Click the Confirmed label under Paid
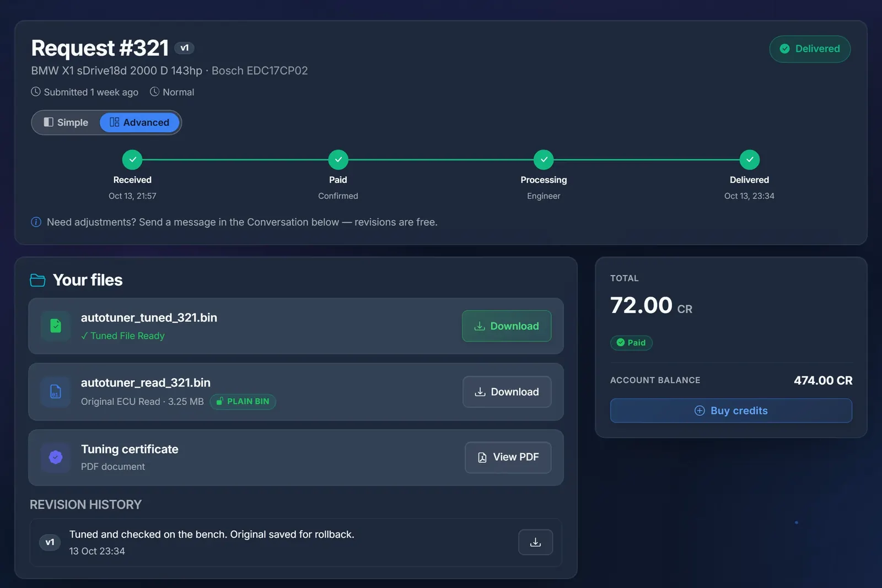Image resolution: width=882 pixels, height=588 pixels. click(338, 196)
